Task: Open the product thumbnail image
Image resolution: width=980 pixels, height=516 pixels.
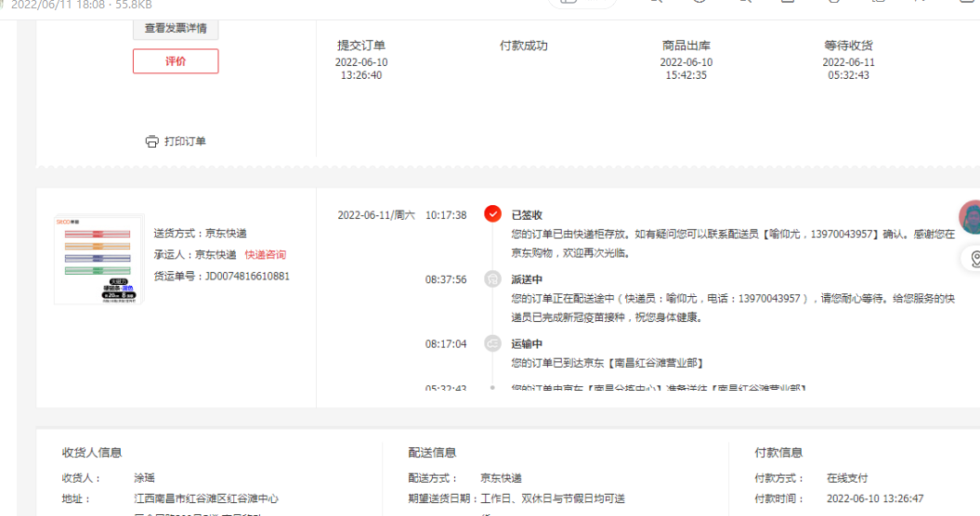Action: coord(98,259)
